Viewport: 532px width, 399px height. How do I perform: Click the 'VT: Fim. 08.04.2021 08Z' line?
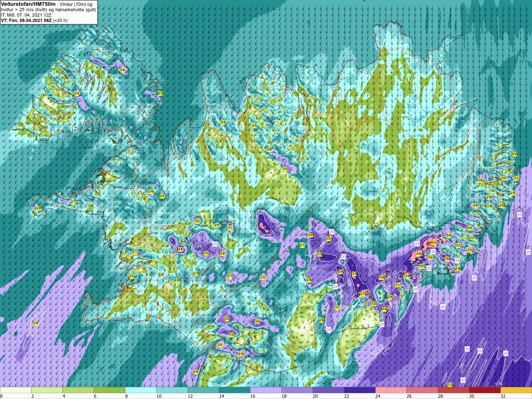pyautogui.click(x=26, y=20)
